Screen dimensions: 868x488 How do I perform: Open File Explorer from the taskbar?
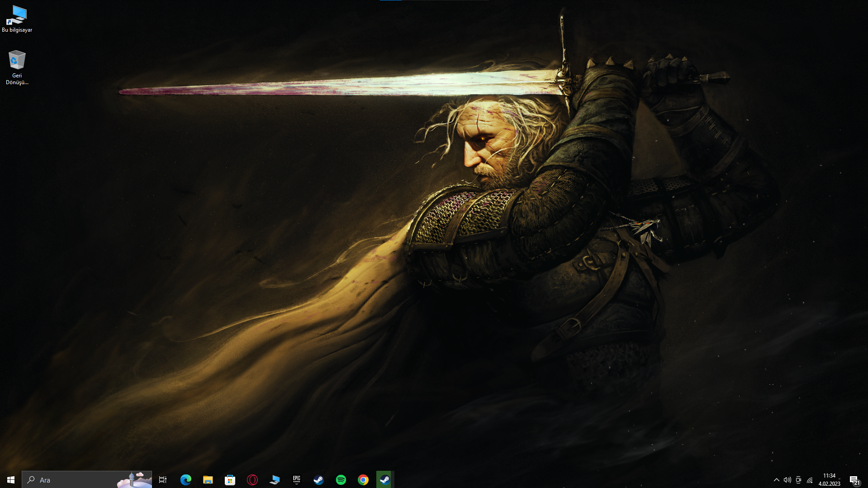tap(208, 479)
